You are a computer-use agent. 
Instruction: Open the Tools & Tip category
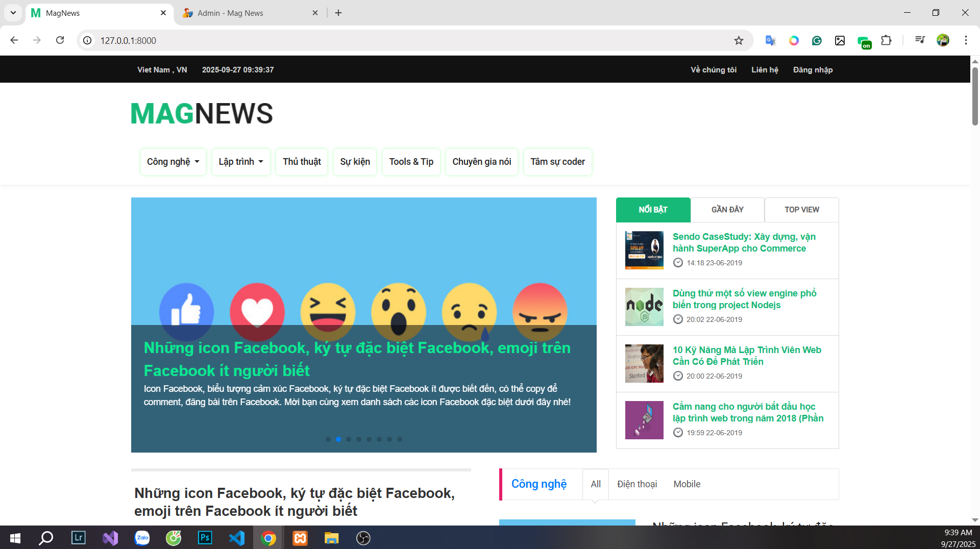pyautogui.click(x=411, y=162)
